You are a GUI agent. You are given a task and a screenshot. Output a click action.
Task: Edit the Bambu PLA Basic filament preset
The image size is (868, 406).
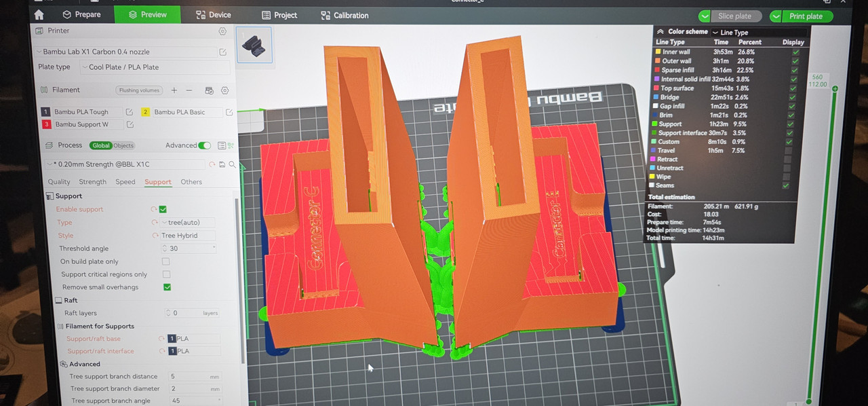229,112
